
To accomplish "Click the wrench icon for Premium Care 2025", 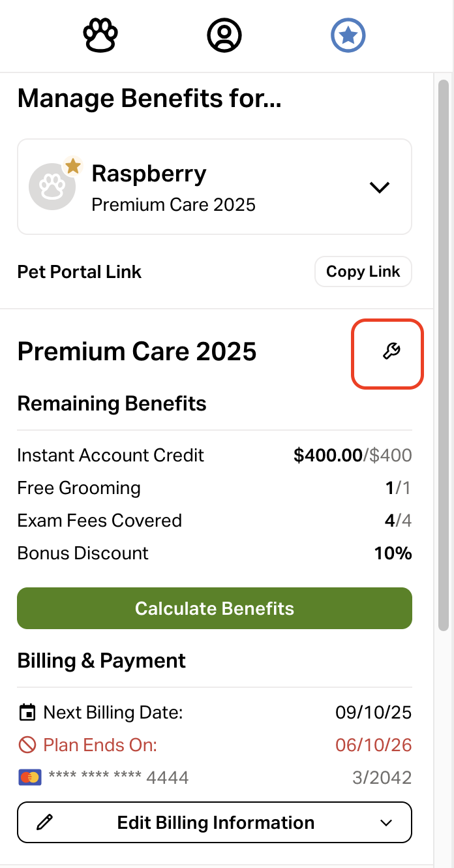I will tap(391, 352).
